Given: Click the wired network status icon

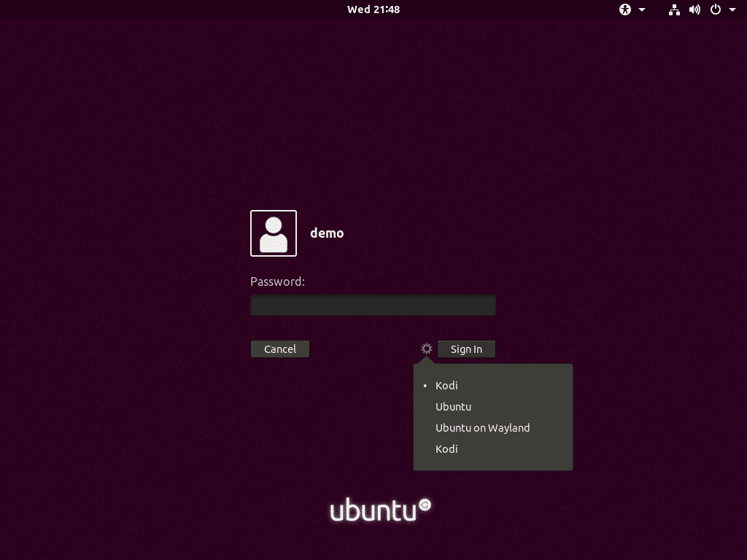Looking at the screenshot, I should (674, 9).
